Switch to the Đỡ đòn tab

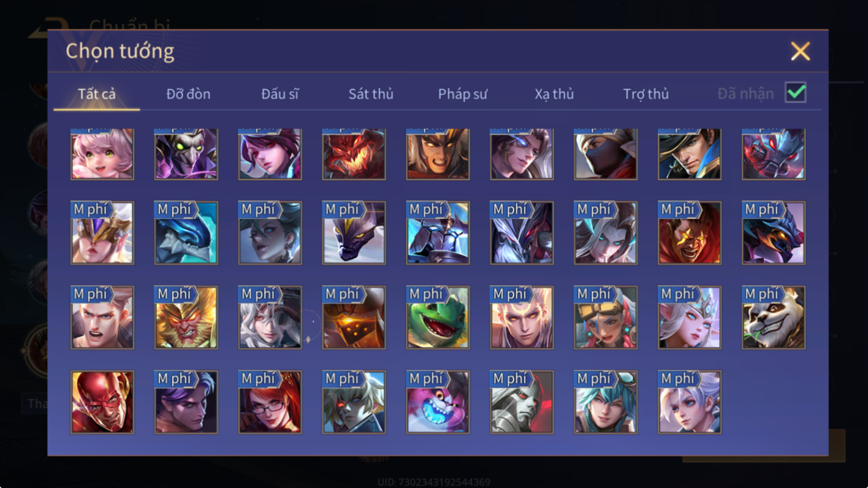point(188,94)
